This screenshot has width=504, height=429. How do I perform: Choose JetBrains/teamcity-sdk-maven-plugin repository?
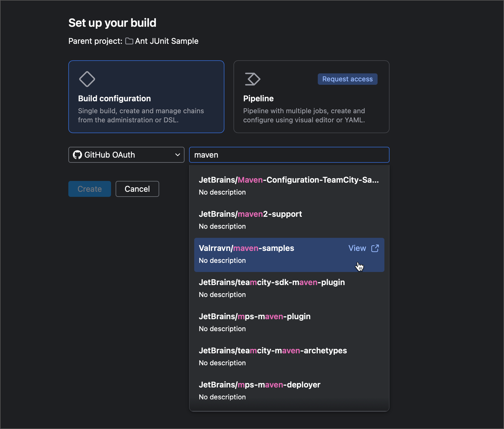pyautogui.click(x=289, y=288)
